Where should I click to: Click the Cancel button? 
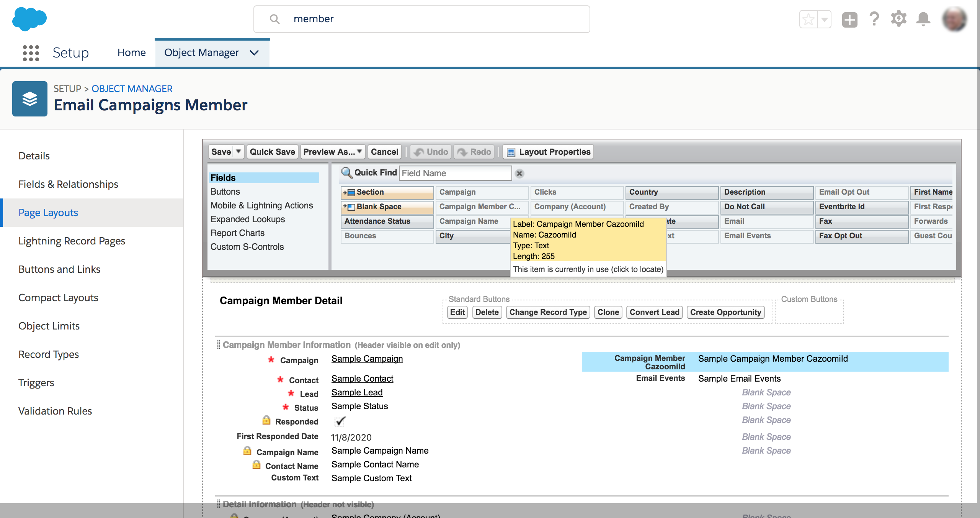pyautogui.click(x=384, y=152)
